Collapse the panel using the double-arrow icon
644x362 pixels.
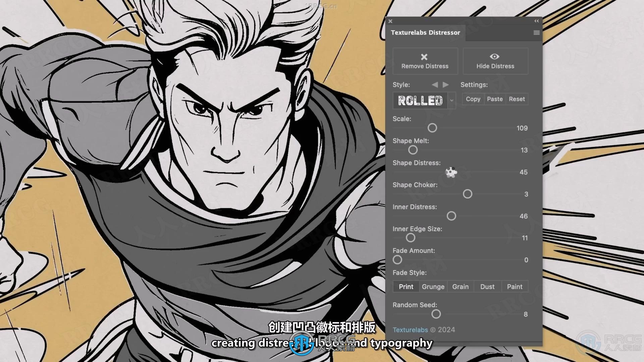pyautogui.click(x=536, y=21)
